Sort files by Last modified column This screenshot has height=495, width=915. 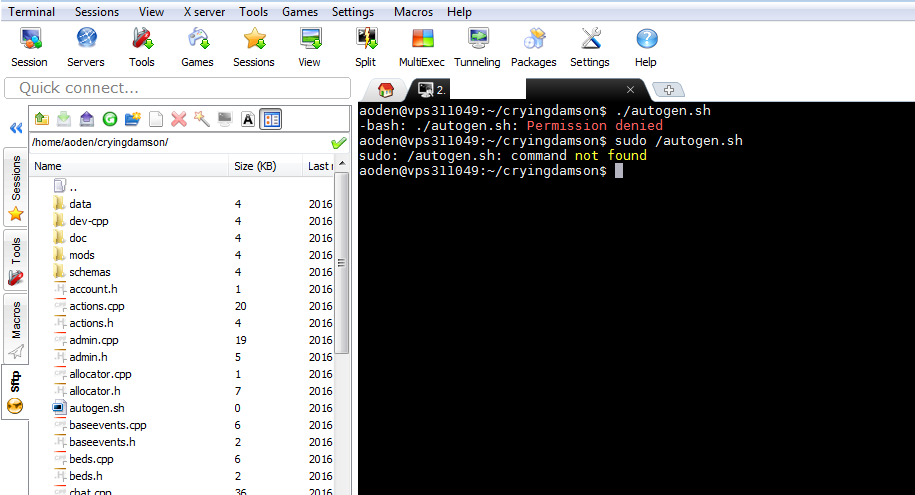[x=319, y=166]
